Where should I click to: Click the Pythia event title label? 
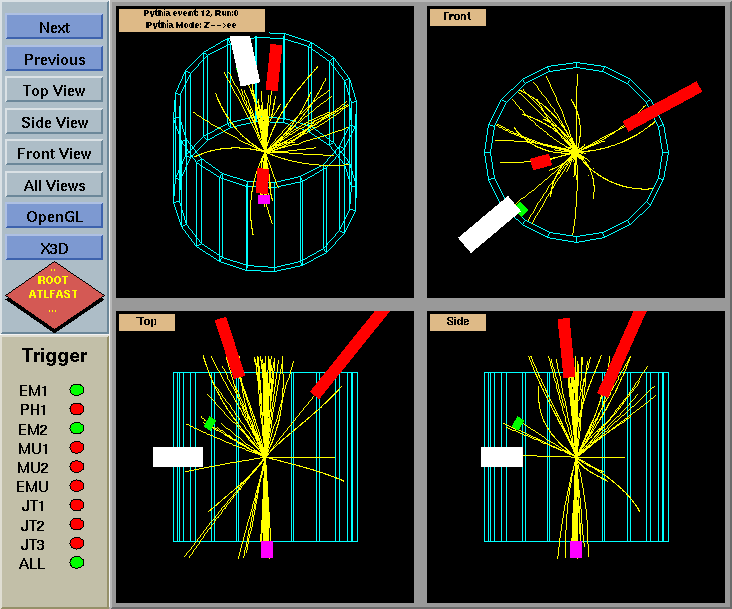191,20
